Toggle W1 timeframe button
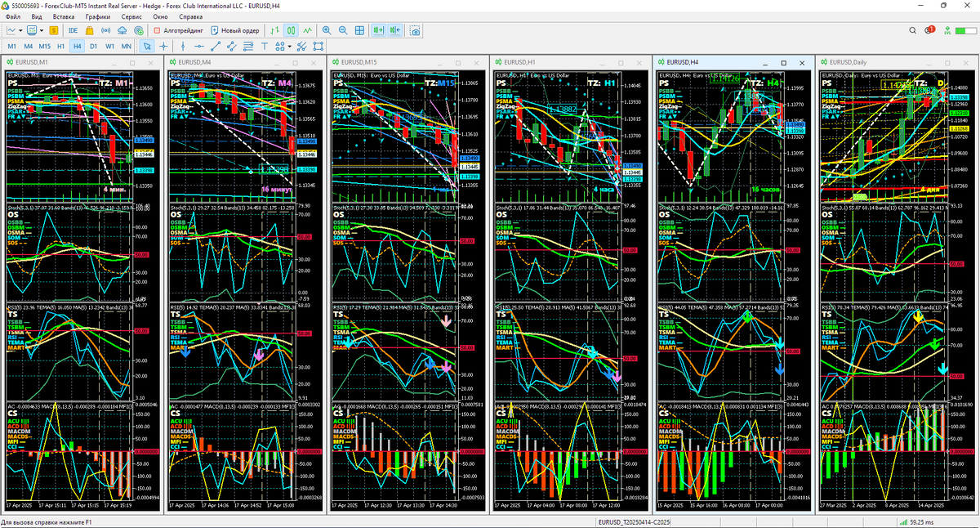Screen dimensions: 980x528 click(110, 47)
